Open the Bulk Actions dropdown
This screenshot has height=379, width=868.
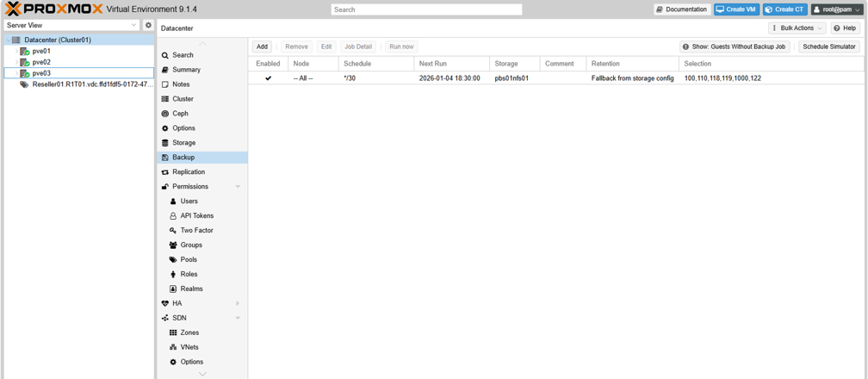pyautogui.click(x=797, y=28)
